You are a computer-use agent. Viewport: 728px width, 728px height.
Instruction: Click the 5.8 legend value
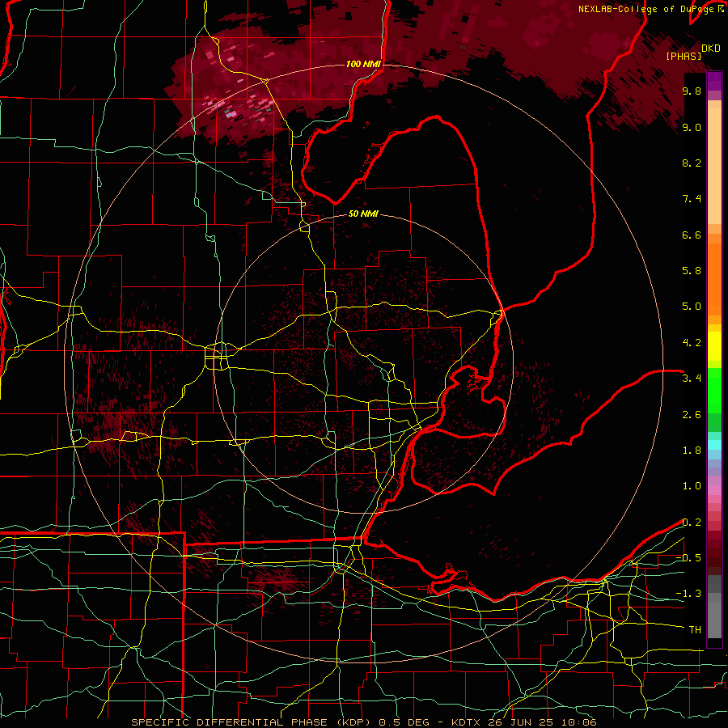click(x=692, y=271)
